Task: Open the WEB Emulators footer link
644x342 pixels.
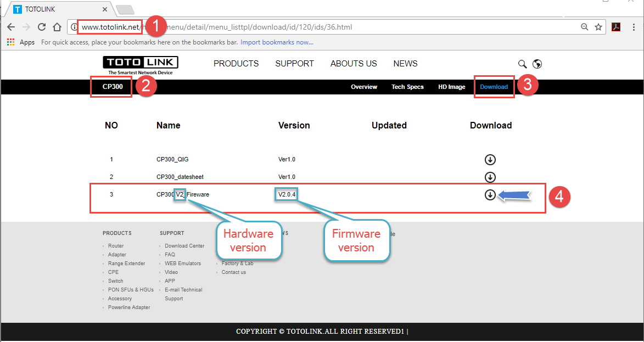Action: pos(183,263)
